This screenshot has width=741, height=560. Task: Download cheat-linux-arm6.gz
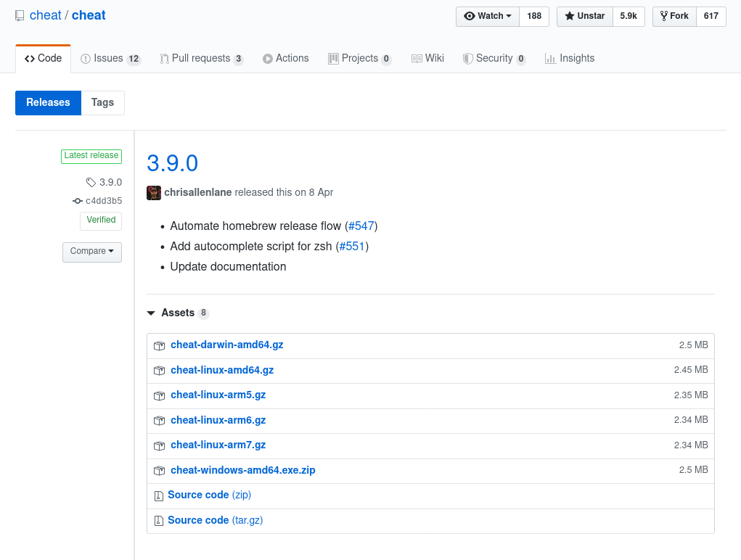pyautogui.click(x=218, y=420)
